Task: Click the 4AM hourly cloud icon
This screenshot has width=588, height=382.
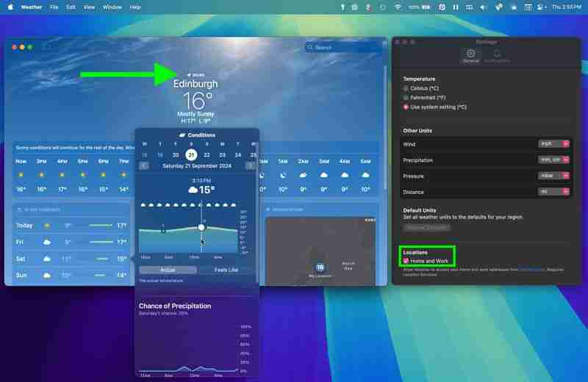Action: [345, 175]
